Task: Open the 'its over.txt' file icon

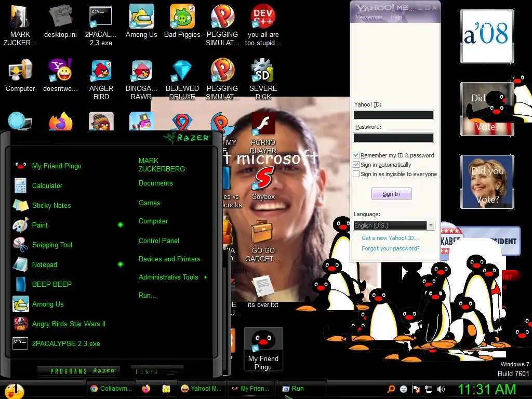Action: click(x=263, y=292)
